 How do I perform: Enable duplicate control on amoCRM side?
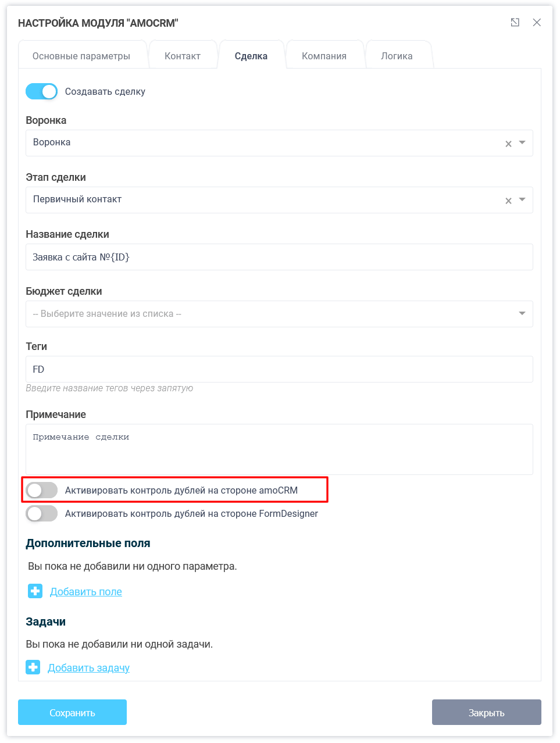point(42,490)
